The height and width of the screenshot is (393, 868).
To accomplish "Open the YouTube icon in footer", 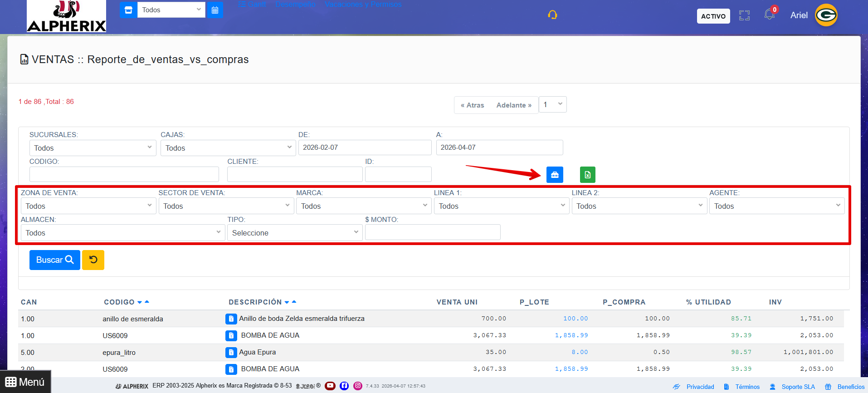I will tap(330, 386).
